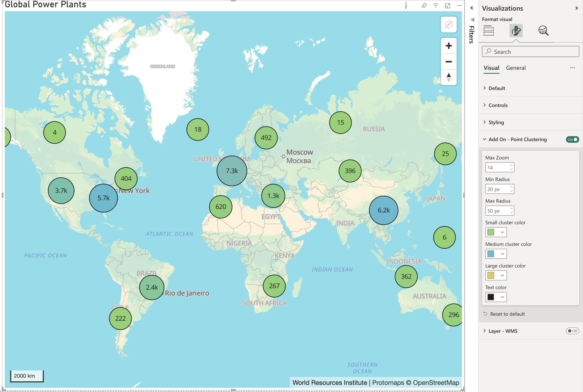Open the OpenStreetMap attribution link
Screen dimensions: 583x392
tap(436, 382)
